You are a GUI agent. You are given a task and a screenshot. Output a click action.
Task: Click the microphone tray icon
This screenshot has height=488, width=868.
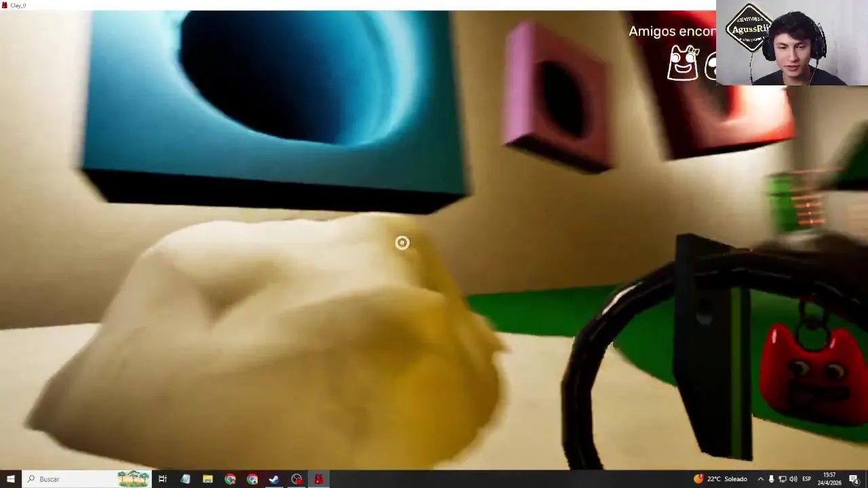point(771,479)
